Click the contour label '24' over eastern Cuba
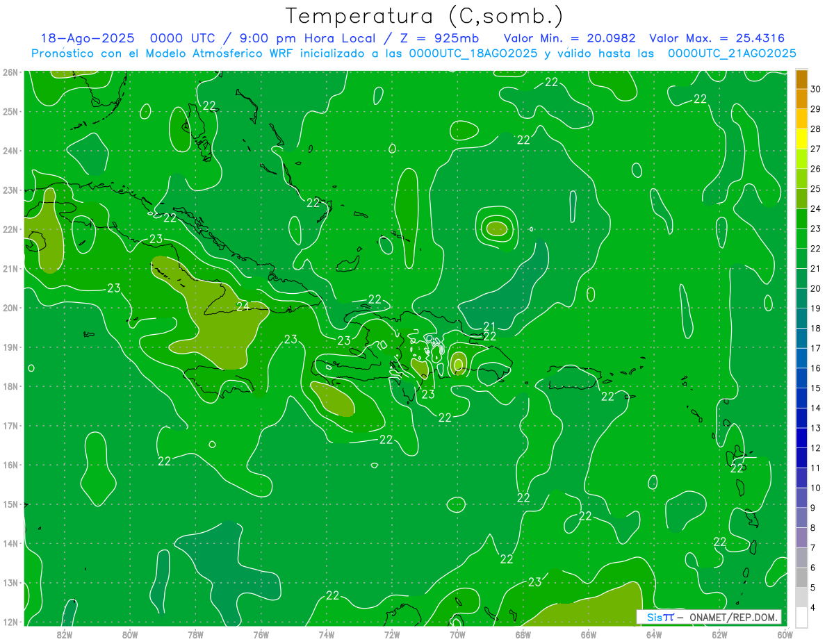 click(x=243, y=306)
